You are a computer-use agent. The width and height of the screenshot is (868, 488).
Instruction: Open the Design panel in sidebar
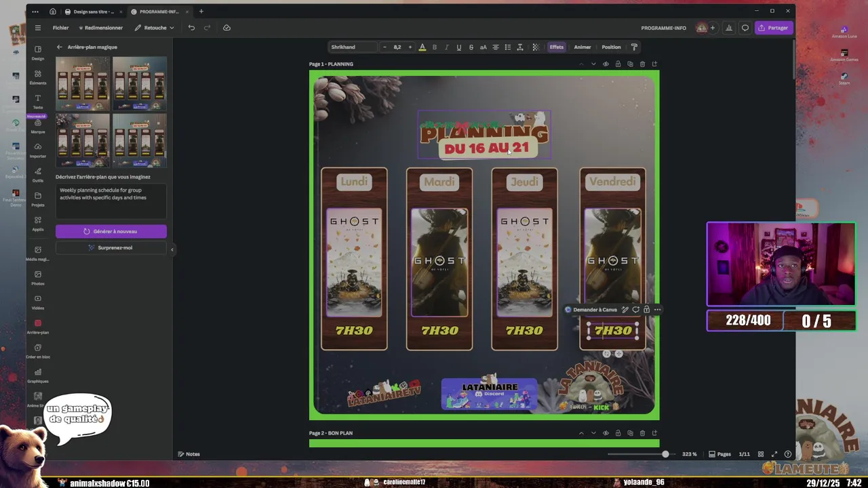click(38, 53)
